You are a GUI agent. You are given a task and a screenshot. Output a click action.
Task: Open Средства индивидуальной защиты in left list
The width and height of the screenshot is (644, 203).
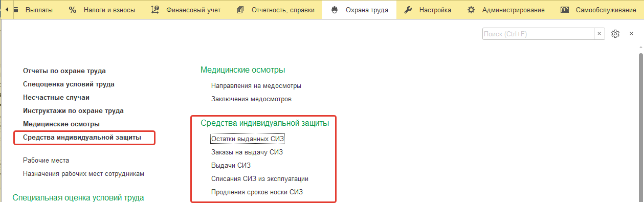(82, 138)
